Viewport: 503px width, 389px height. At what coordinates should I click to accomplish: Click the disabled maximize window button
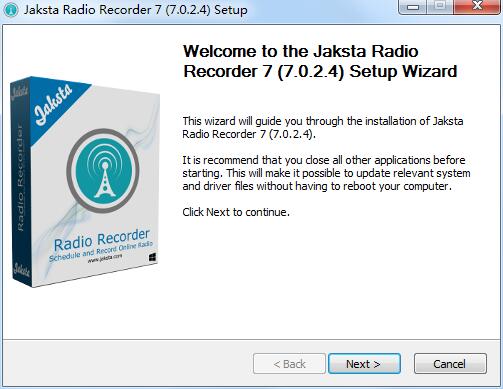[440, 6]
